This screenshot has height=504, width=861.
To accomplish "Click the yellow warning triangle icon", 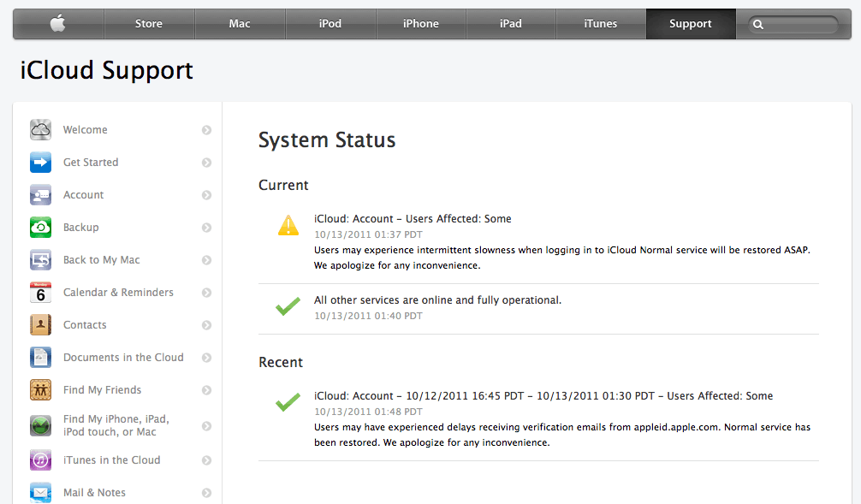I will [x=288, y=225].
